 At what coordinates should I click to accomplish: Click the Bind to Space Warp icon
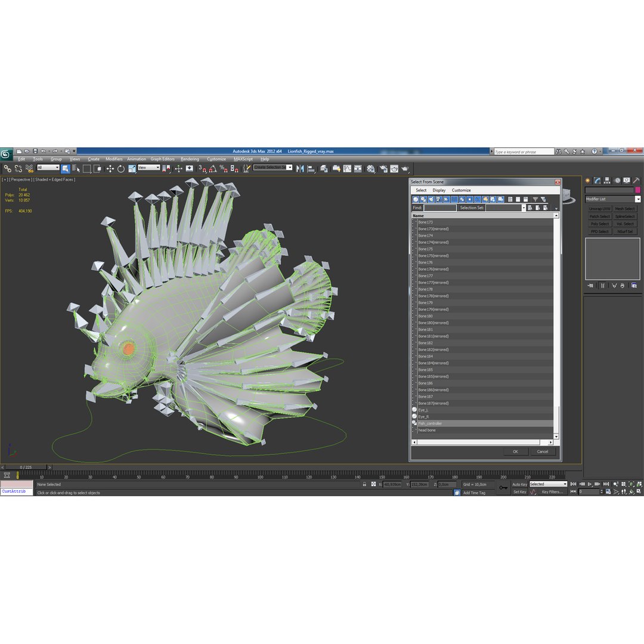point(29,168)
